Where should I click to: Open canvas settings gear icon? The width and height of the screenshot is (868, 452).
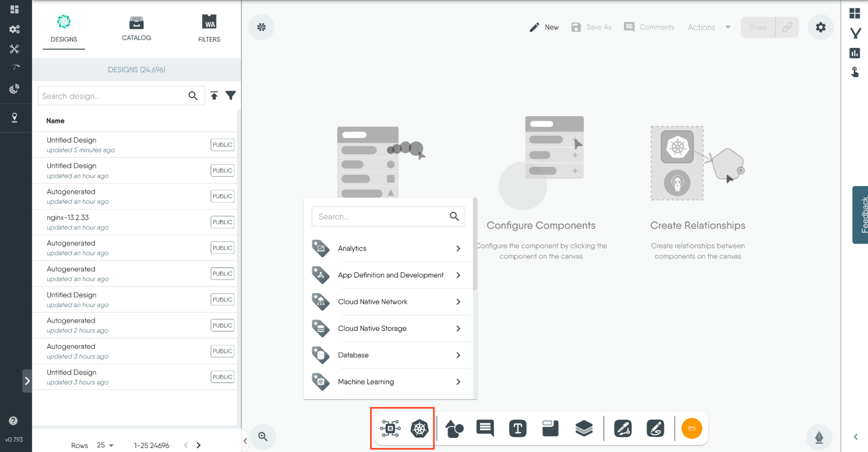click(820, 28)
